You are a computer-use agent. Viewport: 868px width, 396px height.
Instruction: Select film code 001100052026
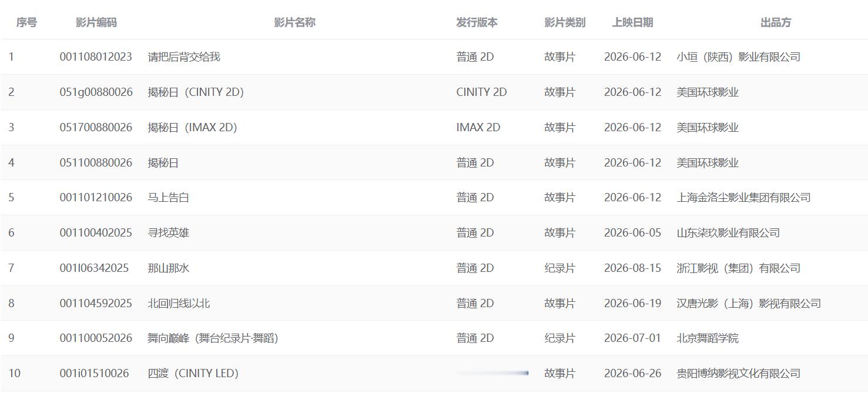96,338
